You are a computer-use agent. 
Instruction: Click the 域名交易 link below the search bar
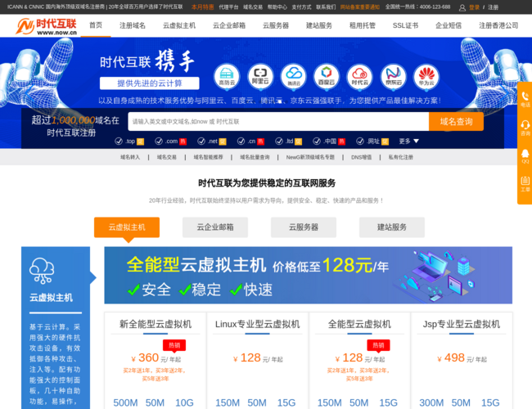[x=167, y=157]
